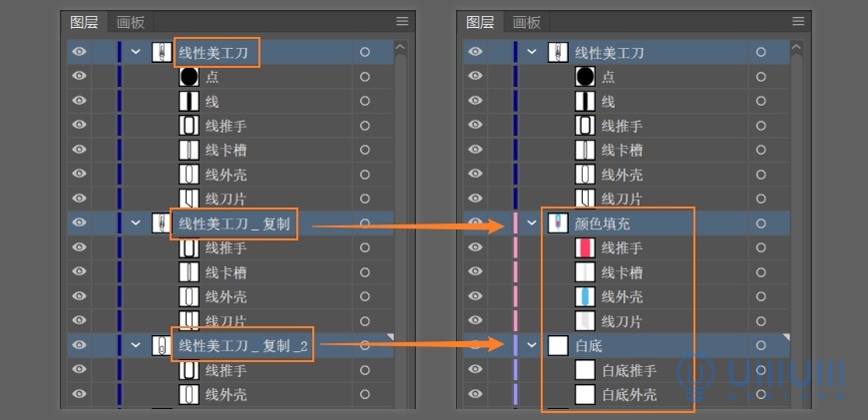Click the right panel scrollbar up arrow
This screenshot has height=420, width=868.
click(796, 48)
